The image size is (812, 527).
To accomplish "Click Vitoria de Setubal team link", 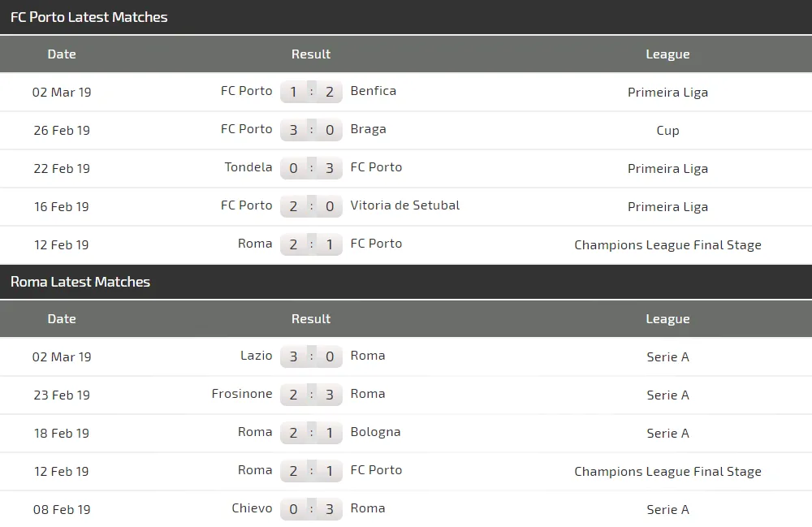I will click(405, 205).
